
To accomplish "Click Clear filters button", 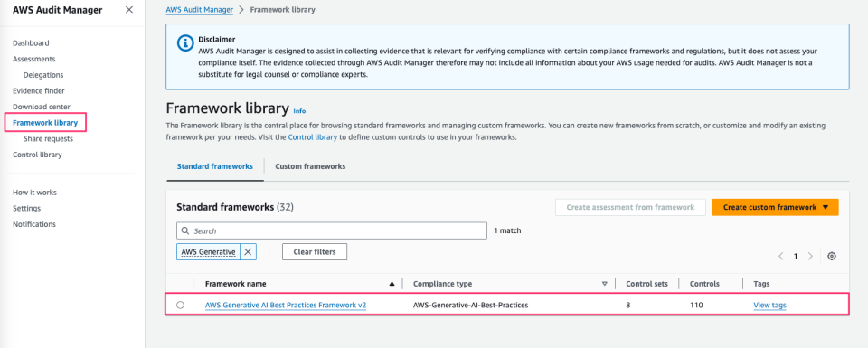I will coord(315,251).
